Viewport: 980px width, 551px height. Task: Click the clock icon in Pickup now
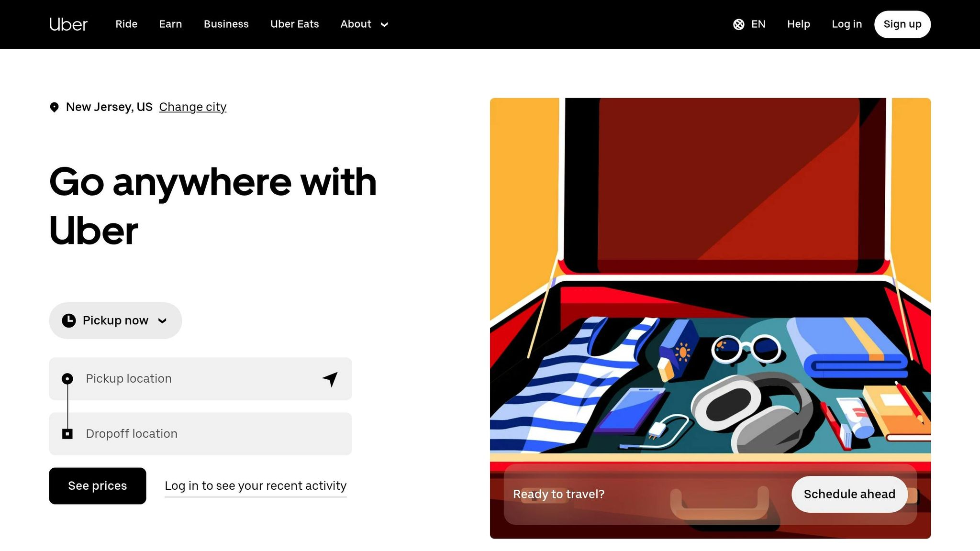click(x=69, y=320)
